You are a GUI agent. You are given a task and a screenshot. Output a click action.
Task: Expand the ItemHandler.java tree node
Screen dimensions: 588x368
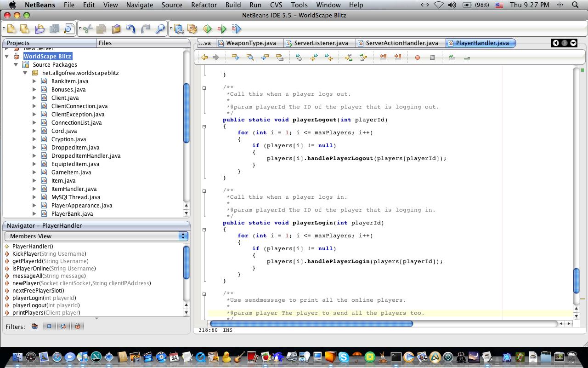click(x=34, y=189)
